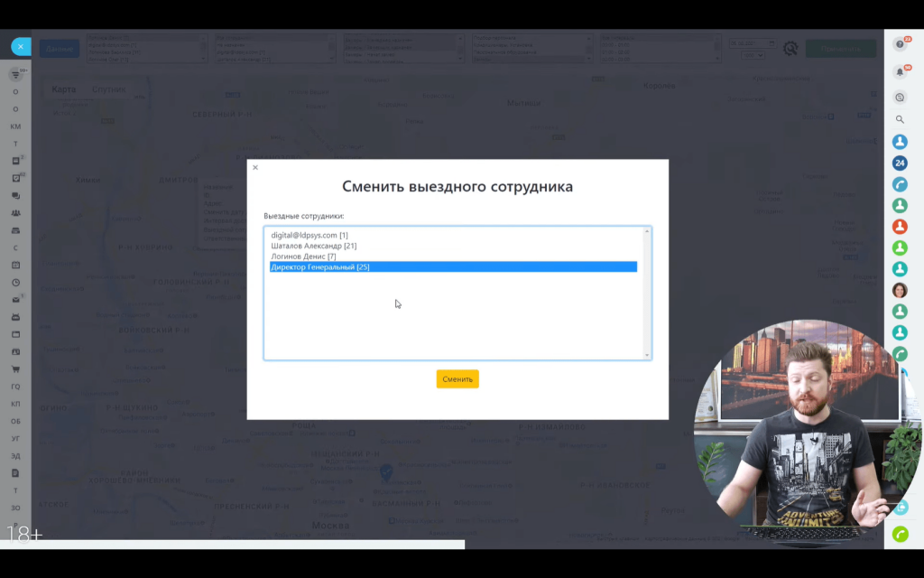Click the employee list scrollbar down arrow
This screenshot has width=924, height=578.
click(x=647, y=355)
